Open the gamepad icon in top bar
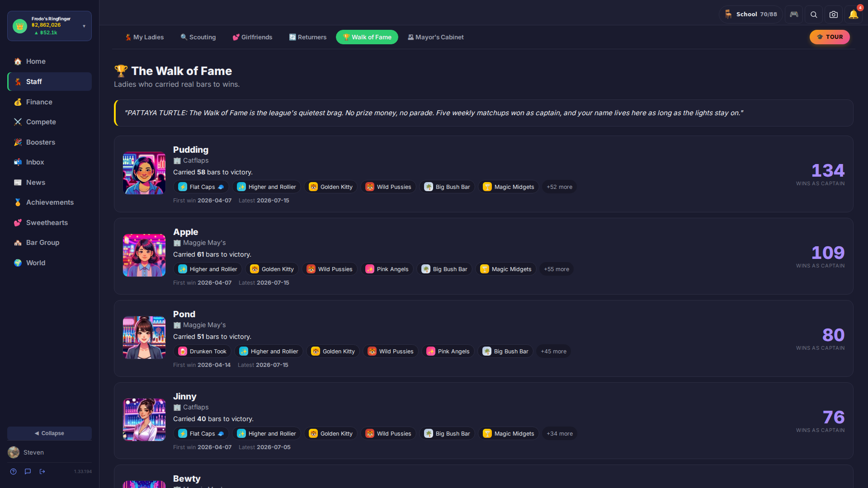The image size is (868, 488). coord(794,14)
